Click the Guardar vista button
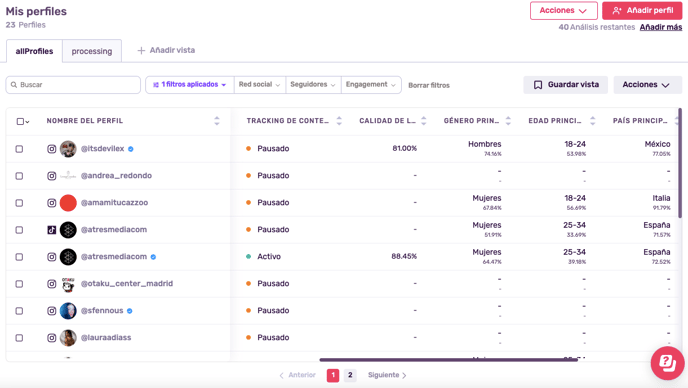The image size is (688, 388). pos(566,85)
